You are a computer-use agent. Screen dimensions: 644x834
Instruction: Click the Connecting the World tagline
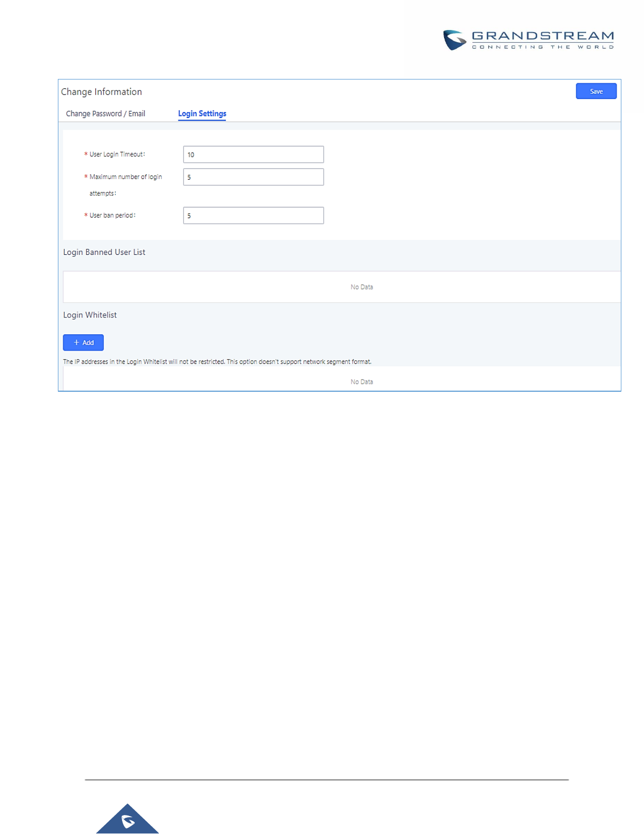point(542,47)
